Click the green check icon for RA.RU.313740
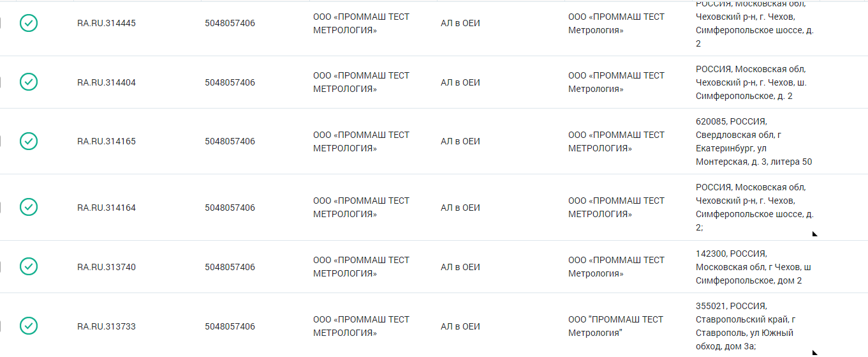This screenshot has width=868, height=357. (29, 266)
